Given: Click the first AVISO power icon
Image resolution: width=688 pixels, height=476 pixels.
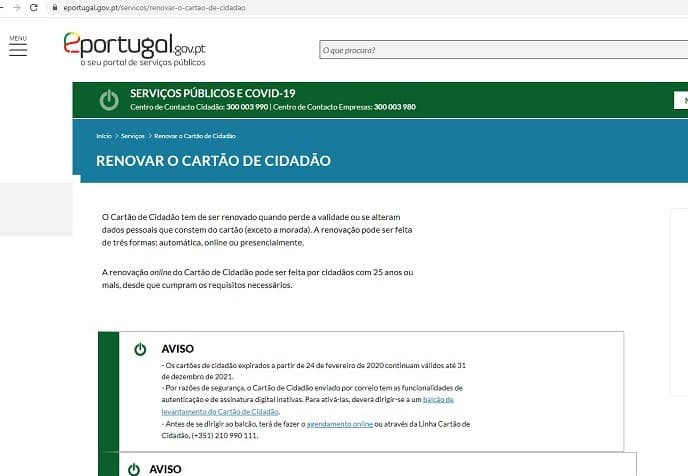Looking at the screenshot, I should 140,349.
